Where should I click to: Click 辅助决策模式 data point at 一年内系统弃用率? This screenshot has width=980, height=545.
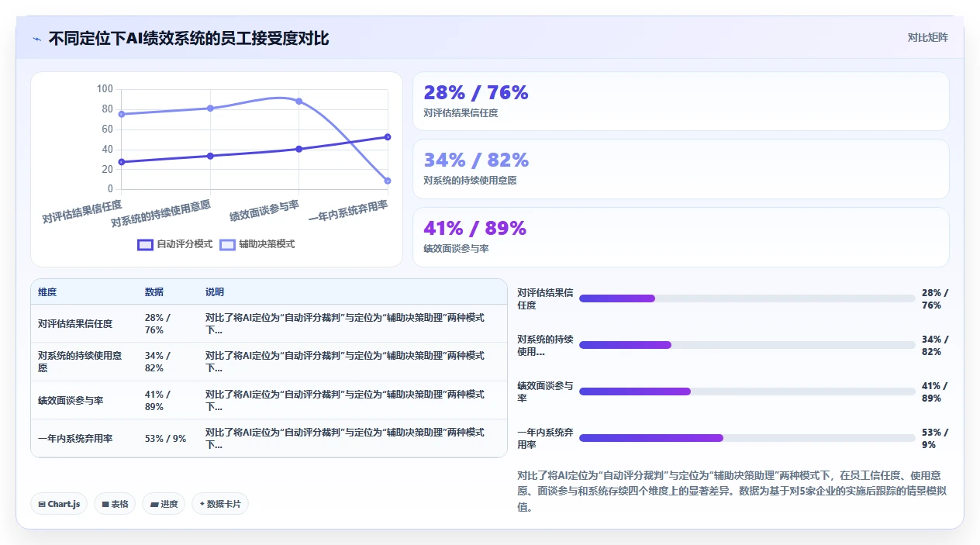388,181
